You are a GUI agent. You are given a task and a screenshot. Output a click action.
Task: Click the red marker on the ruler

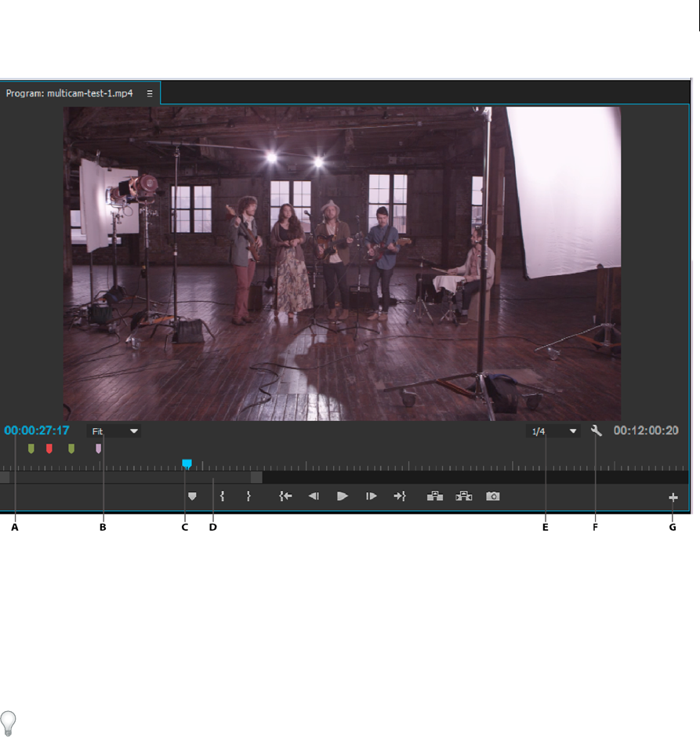(x=49, y=449)
